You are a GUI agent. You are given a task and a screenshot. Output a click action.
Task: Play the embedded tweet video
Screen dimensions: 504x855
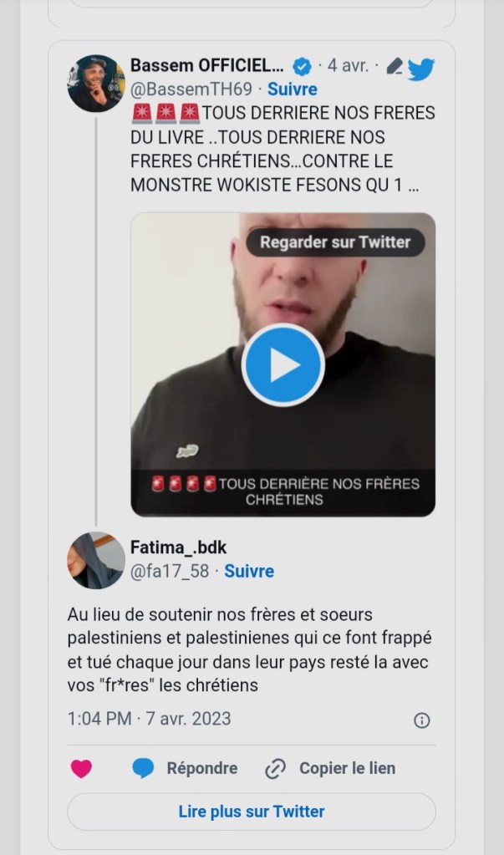pyautogui.click(x=283, y=365)
